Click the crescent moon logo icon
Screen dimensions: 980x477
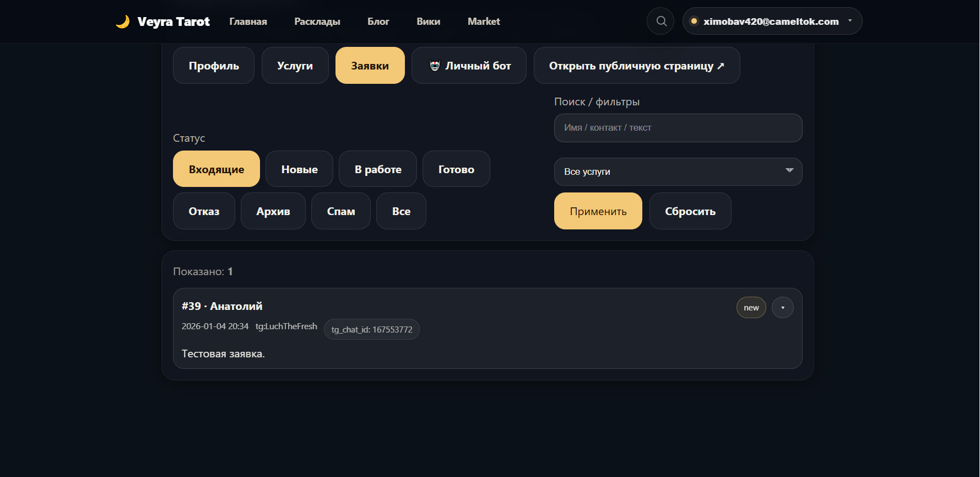click(122, 22)
